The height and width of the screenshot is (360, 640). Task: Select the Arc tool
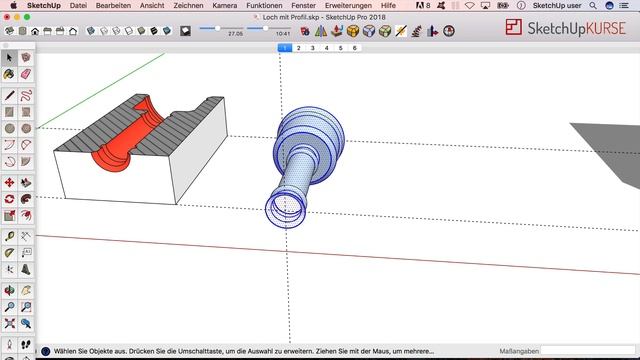click(x=9, y=145)
